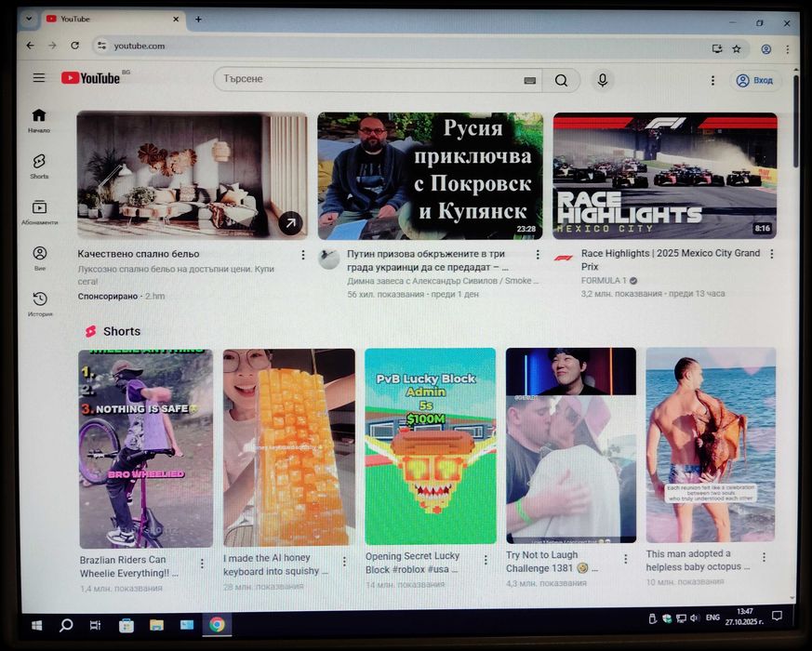Go to Начало home in sidebar
The height and width of the screenshot is (651, 812).
pyautogui.click(x=39, y=120)
